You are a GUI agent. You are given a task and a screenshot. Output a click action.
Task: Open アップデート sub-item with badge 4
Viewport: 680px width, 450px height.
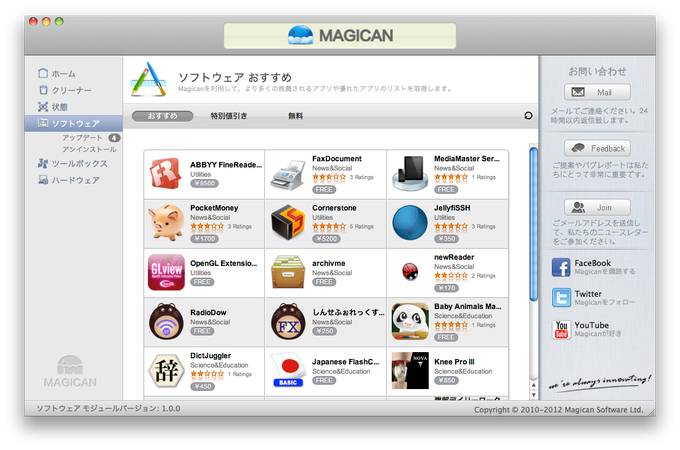click(91, 138)
